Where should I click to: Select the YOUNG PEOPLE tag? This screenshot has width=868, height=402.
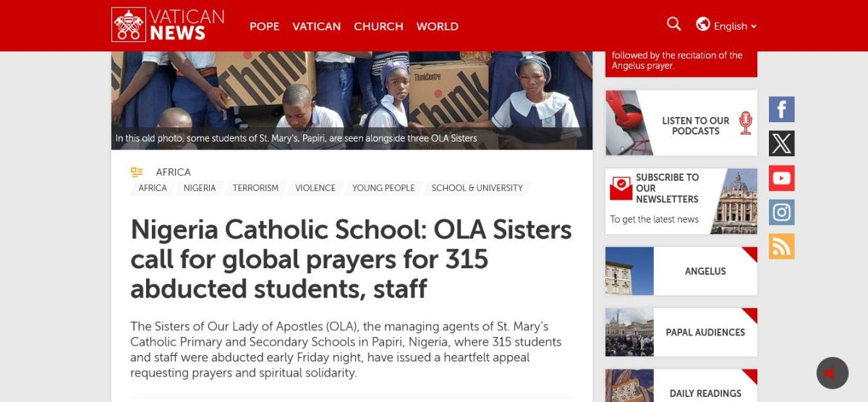383,188
